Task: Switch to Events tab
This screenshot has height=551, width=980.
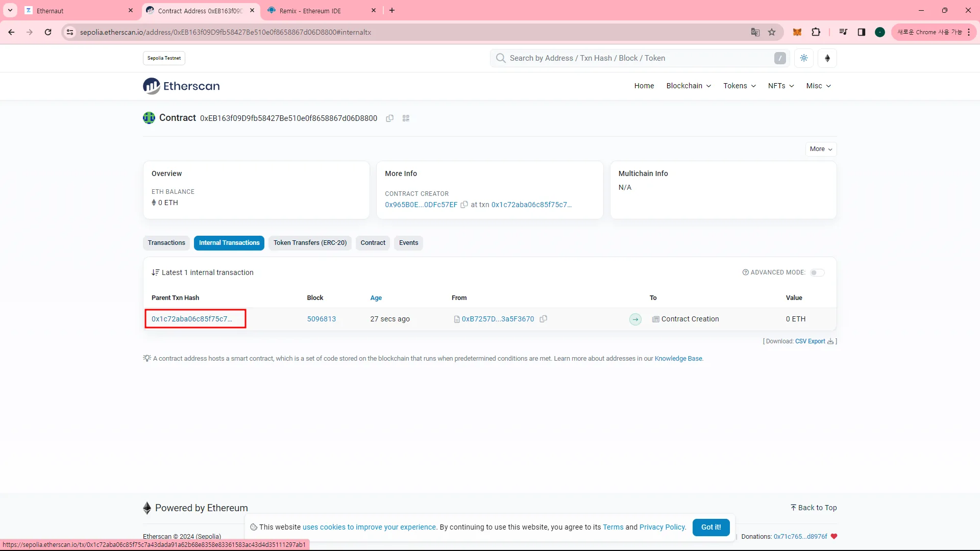Action: [408, 243]
